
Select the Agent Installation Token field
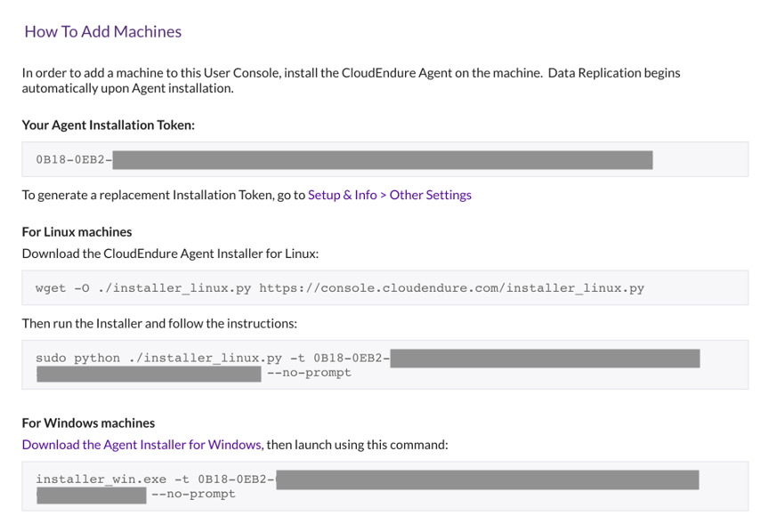pos(385,159)
